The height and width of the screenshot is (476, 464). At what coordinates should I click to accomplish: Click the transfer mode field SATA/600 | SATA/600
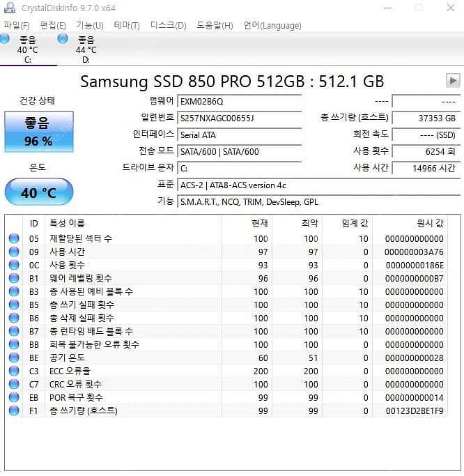[x=240, y=151]
